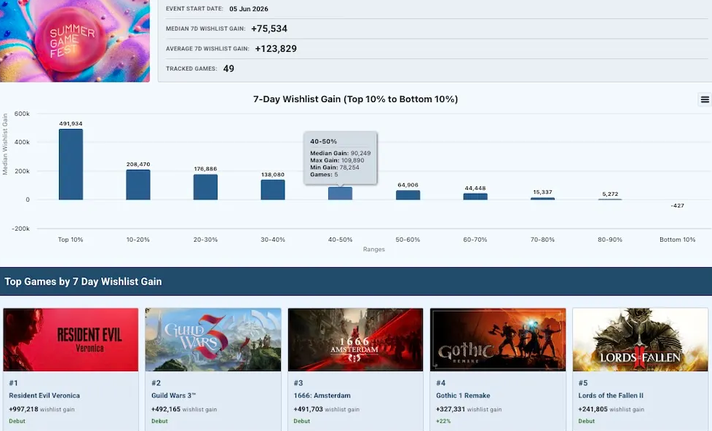This screenshot has width=712, height=431.
Task: Click the 50-60% range bar
Action: point(408,195)
